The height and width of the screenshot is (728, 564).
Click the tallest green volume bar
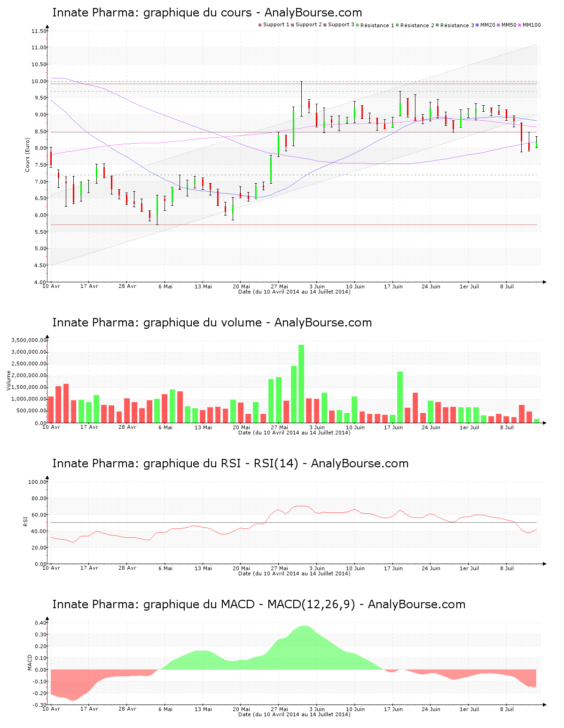click(x=301, y=384)
